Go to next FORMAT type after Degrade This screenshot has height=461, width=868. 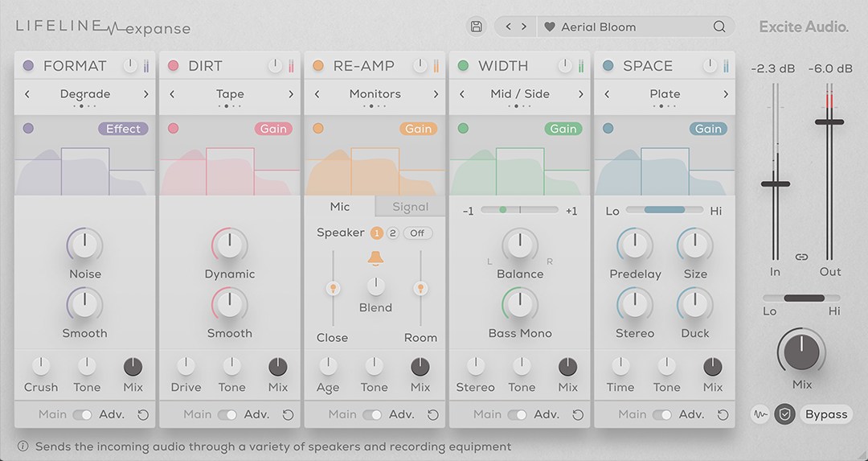click(x=145, y=94)
